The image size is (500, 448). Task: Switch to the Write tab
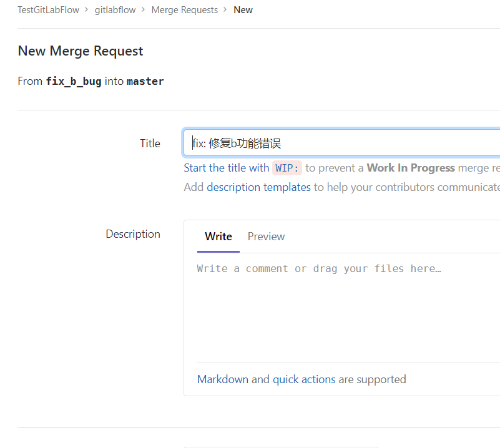(218, 236)
